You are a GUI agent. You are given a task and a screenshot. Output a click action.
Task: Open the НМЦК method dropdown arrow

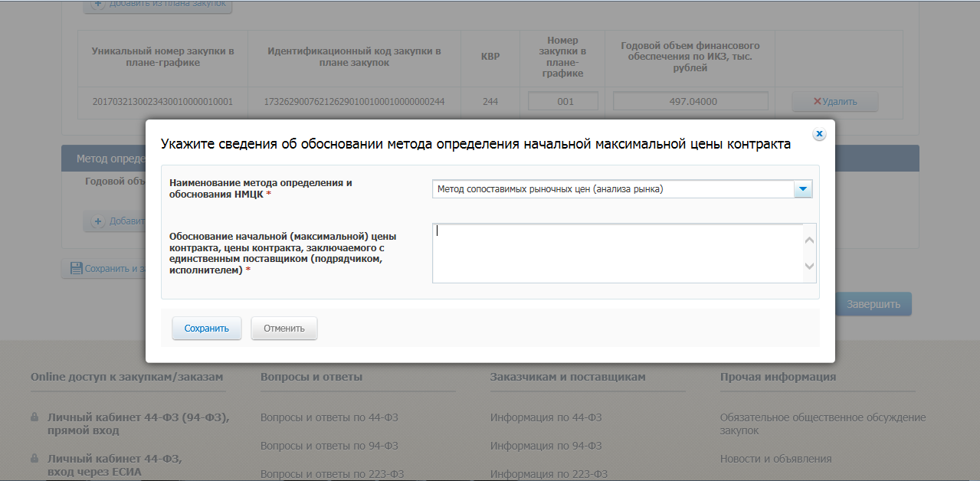[803, 189]
